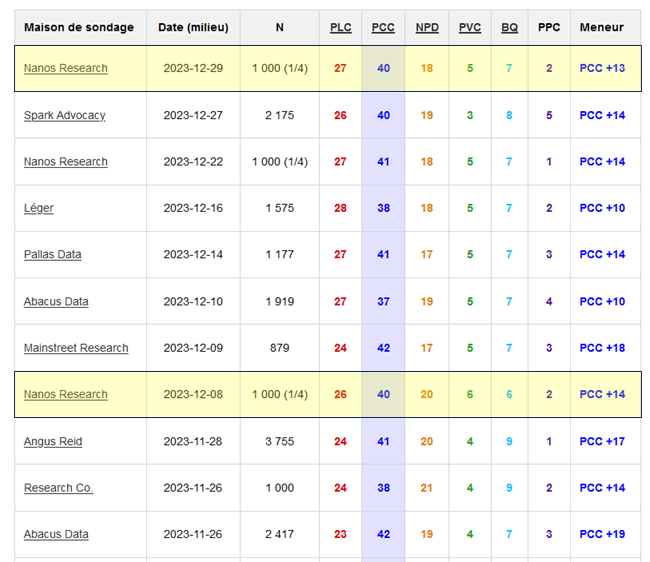
Task: Click the 'N' column header
Action: [280, 27]
